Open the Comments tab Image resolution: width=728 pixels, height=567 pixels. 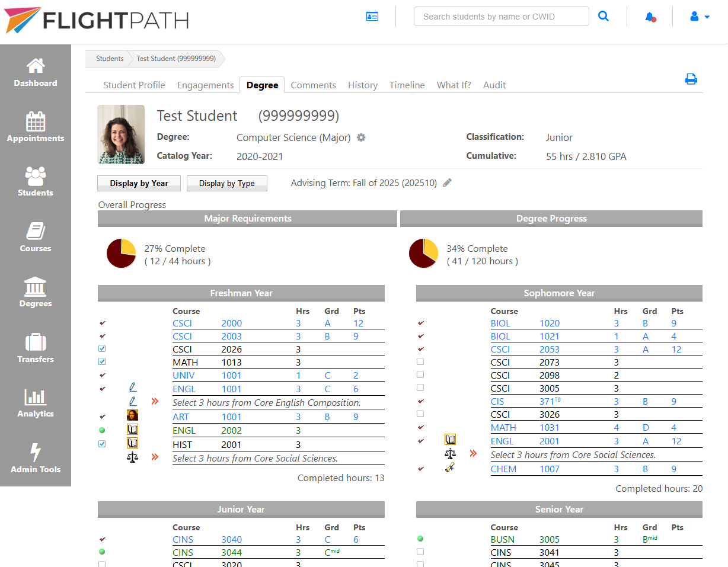pyautogui.click(x=314, y=85)
